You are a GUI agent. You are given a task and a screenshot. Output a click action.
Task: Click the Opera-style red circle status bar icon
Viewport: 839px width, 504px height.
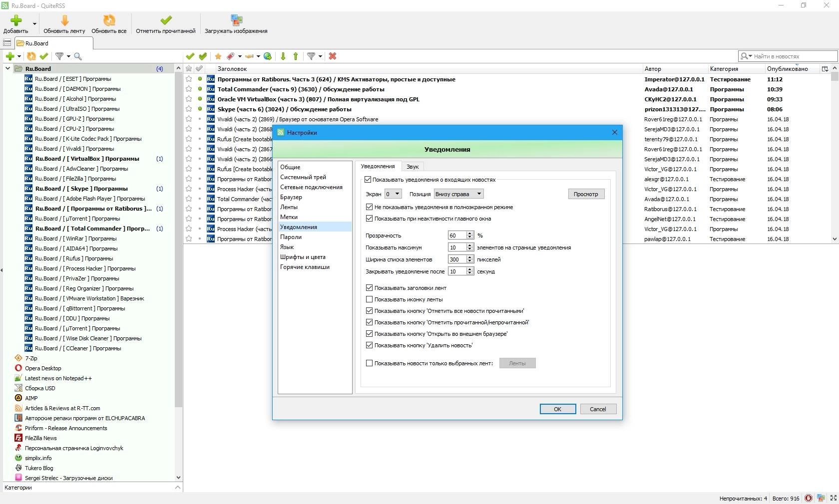(x=809, y=498)
